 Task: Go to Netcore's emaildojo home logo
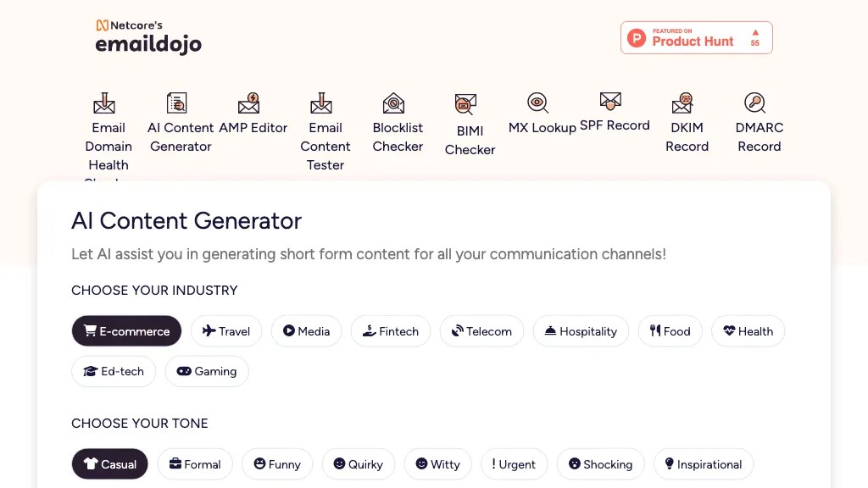pyautogui.click(x=148, y=37)
